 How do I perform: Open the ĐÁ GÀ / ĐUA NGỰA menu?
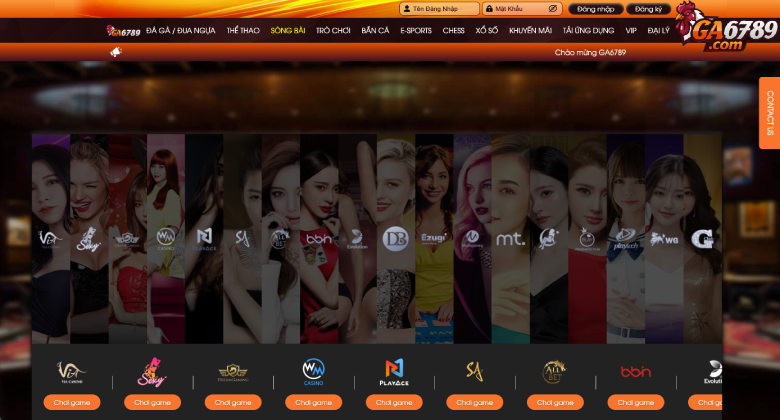181,30
